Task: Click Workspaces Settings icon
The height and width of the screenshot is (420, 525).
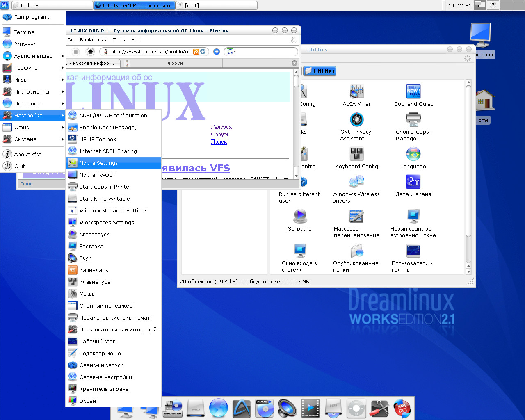Action: pos(73,222)
